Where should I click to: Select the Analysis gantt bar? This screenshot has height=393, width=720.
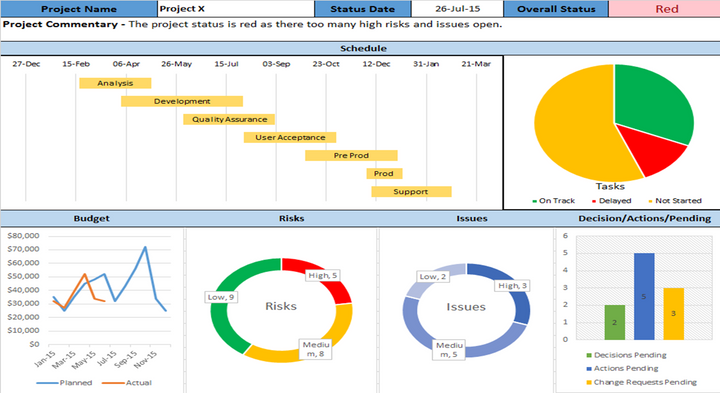pyautogui.click(x=115, y=83)
